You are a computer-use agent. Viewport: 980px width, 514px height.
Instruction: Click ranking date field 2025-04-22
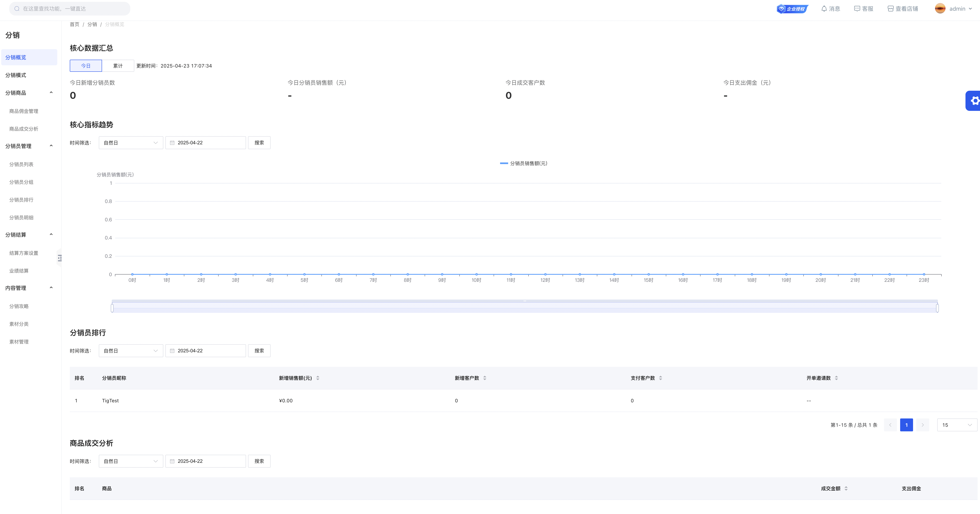205,351
